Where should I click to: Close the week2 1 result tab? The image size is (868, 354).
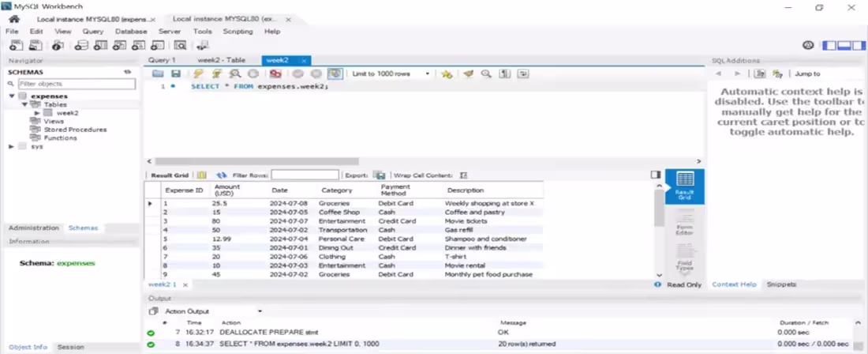(185, 284)
